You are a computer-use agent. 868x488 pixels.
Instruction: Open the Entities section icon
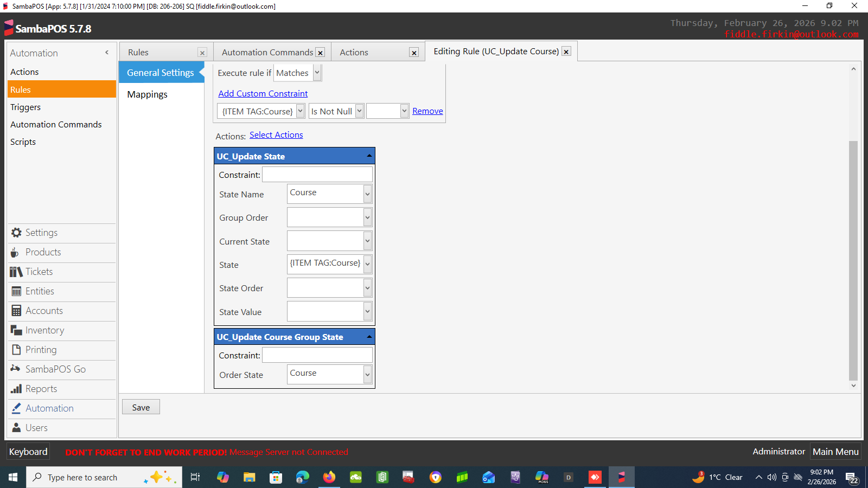(16, 291)
